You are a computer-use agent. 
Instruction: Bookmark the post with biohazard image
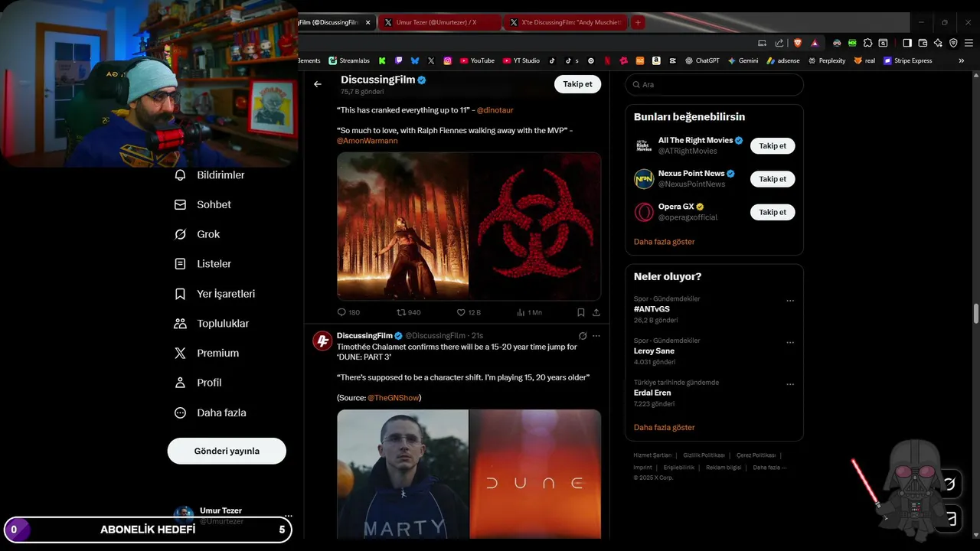point(581,312)
